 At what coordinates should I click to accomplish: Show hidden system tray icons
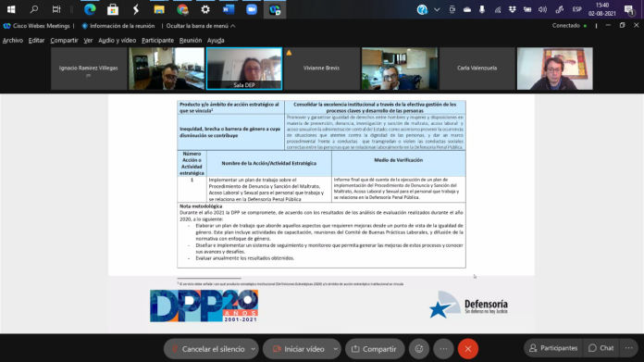tap(437, 9)
